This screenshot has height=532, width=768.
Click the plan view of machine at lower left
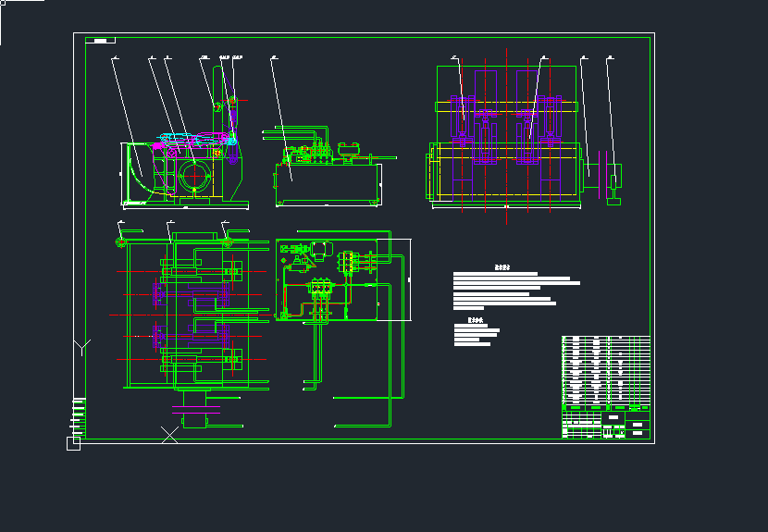pos(190,315)
